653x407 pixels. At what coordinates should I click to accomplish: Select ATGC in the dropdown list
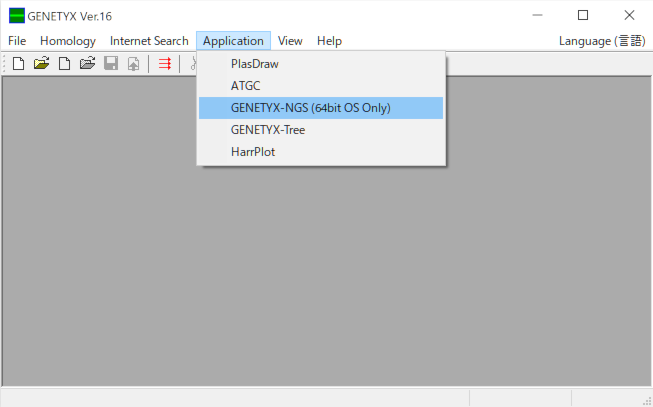(245, 86)
